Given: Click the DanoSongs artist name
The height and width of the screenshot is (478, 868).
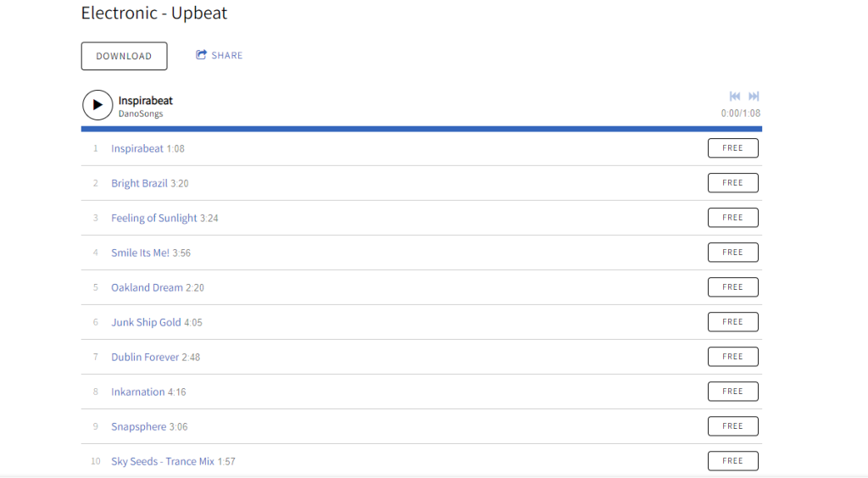Looking at the screenshot, I should [x=141, y=114].
